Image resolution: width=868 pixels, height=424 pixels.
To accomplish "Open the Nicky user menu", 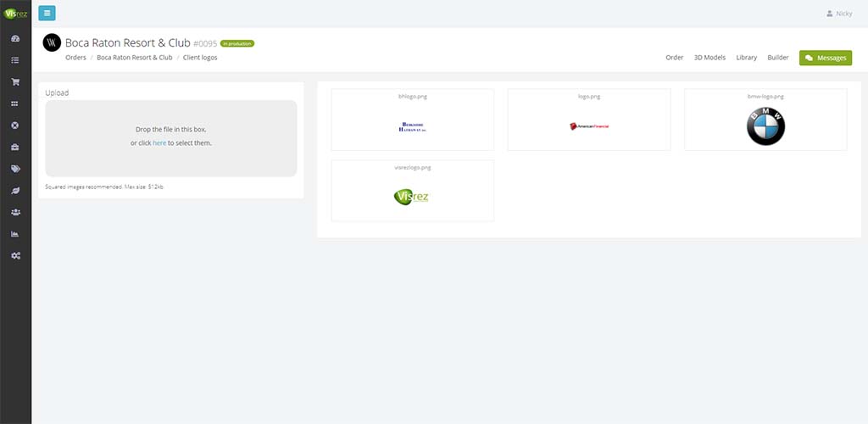I will coord(839,14).
